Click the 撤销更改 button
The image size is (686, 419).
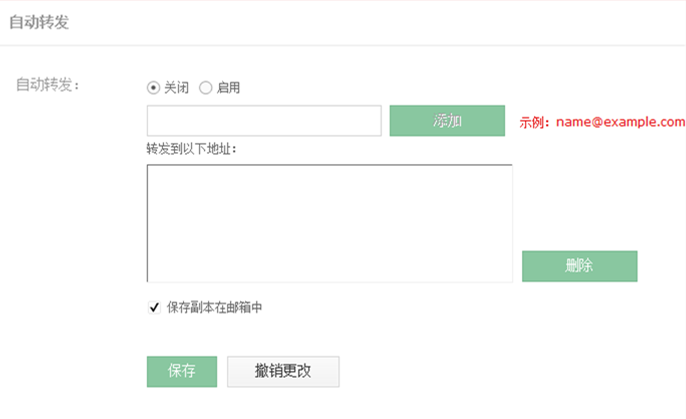(283, 371)
